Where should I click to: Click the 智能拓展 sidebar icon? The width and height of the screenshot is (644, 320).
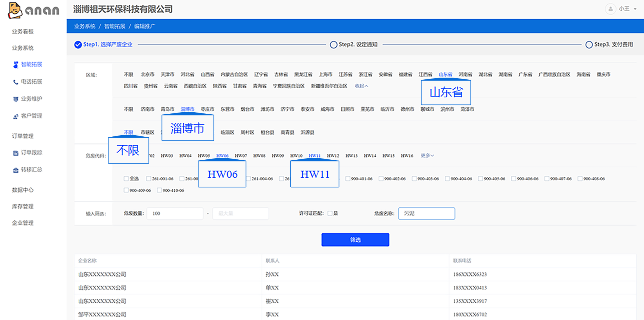click(16, 65)
